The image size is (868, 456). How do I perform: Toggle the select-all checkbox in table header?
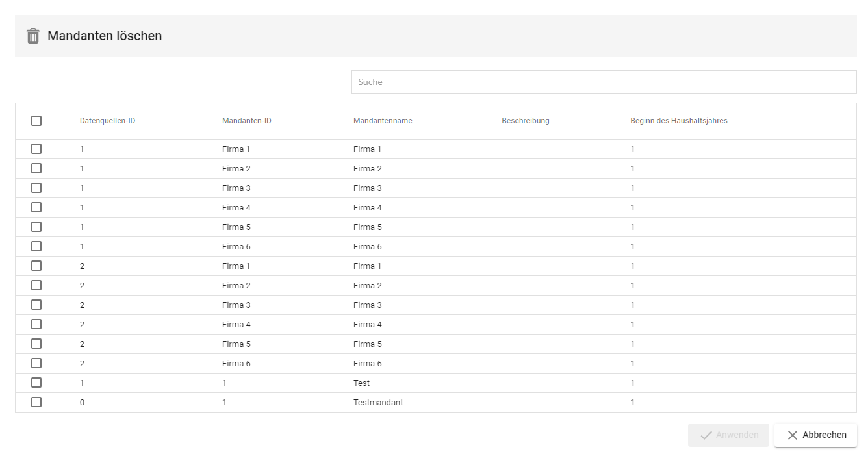point(36,121)
